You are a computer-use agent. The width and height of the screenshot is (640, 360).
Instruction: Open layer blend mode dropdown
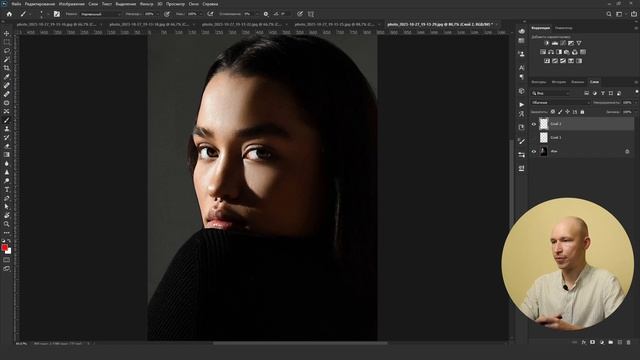(x=561, y=102)
